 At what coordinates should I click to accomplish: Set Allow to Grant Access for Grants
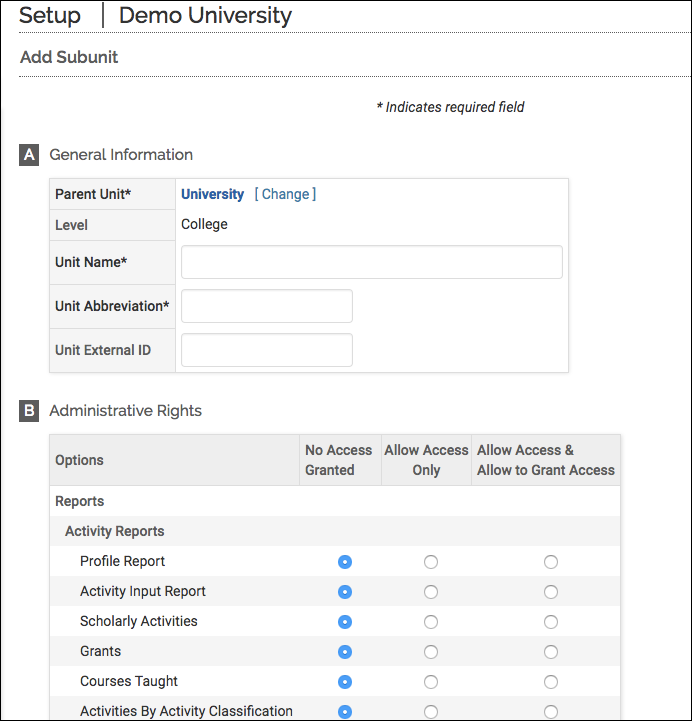click(x=551, y=652)
